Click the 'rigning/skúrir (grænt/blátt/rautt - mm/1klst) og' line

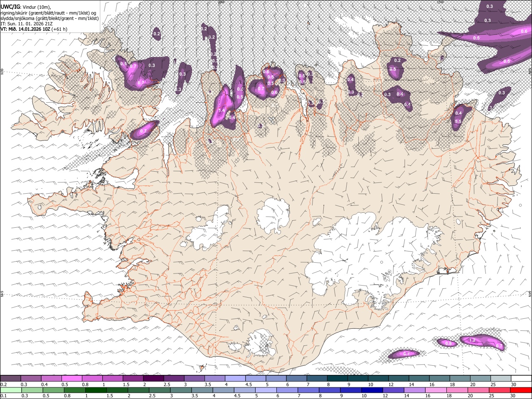48,13
